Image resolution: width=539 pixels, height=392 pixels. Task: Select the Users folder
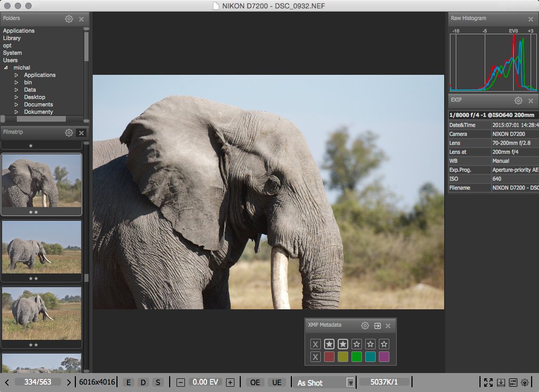(x=11, y=60)
